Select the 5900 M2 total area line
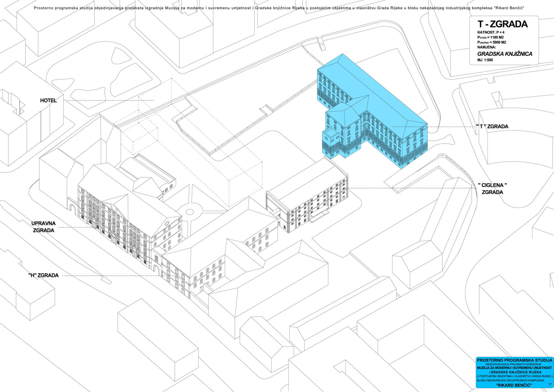The width and height of the screenshot is (554, 392). click(x=492, y=42)
